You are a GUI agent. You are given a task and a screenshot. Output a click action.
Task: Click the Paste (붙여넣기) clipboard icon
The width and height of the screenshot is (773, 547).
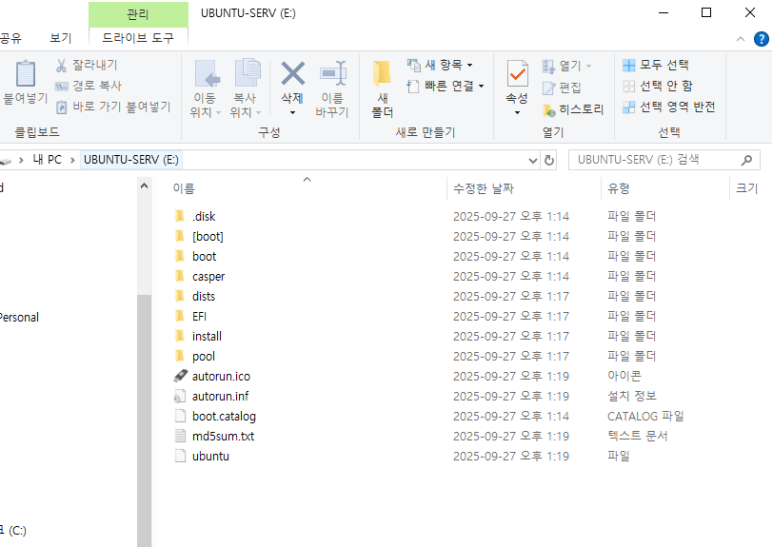(x=25, y=73)
